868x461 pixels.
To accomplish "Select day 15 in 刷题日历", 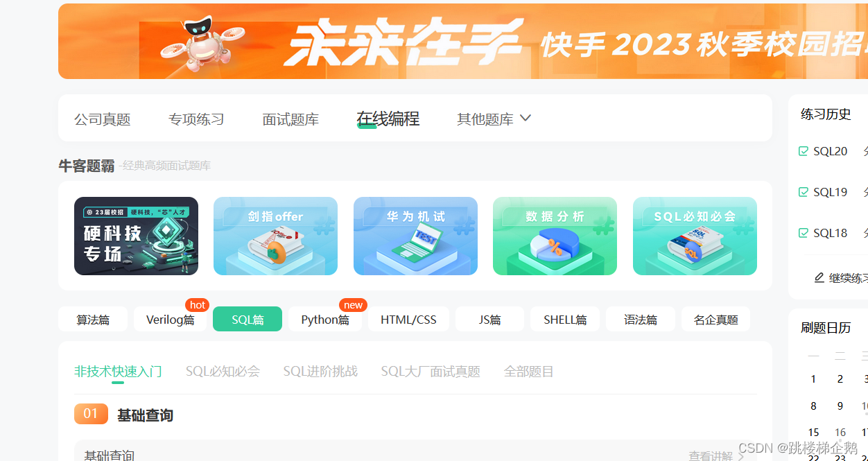I will [x=813, y=433].
